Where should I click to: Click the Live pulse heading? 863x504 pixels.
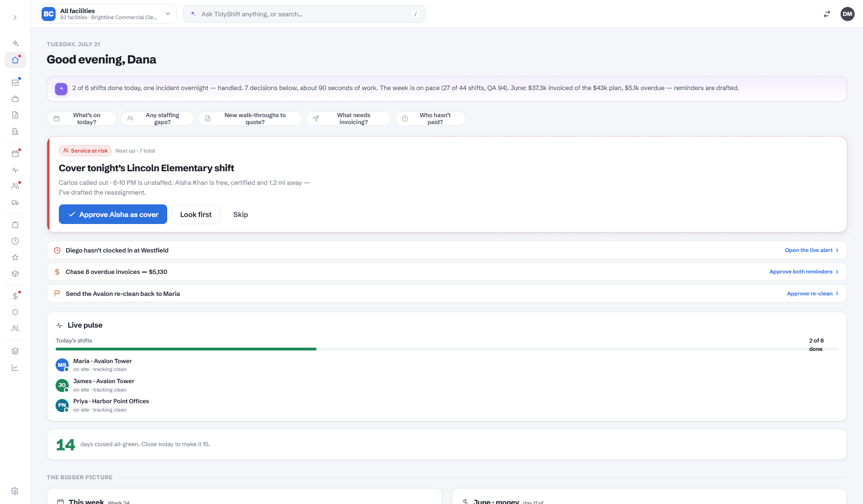click(x=85, y=325)
